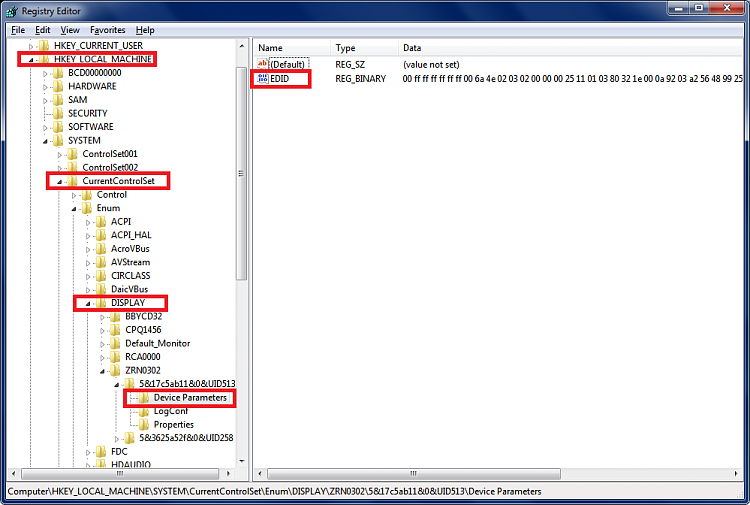Click the SYSTEM folder icon

coord(58,140)
